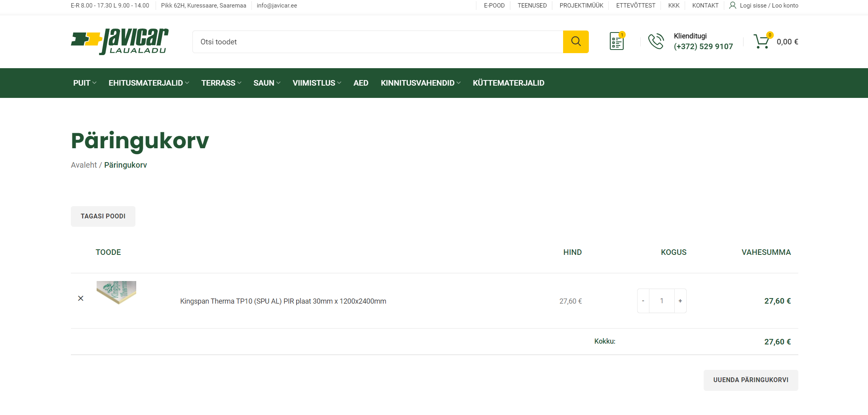This screenshot has height=415, width=868.
Task: Click the quantity field showing 1
Action: click(x=662, y=301)
